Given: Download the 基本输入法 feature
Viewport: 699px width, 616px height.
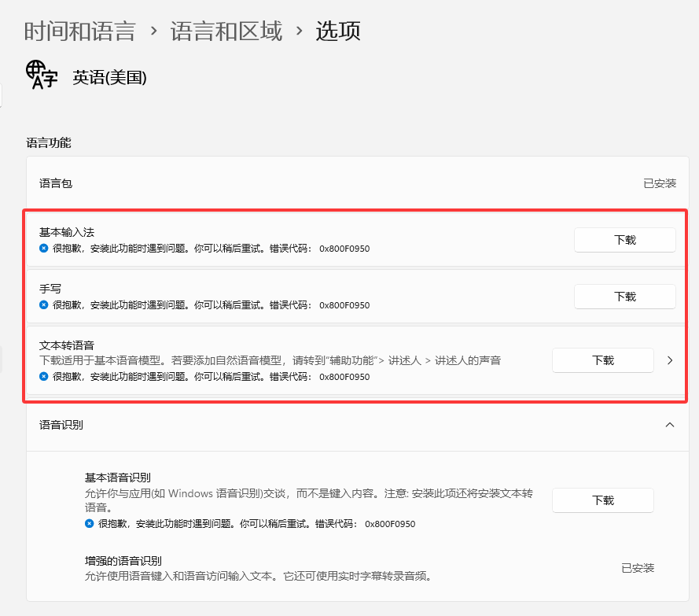Looking at the screenshot, I should [624, 240].
